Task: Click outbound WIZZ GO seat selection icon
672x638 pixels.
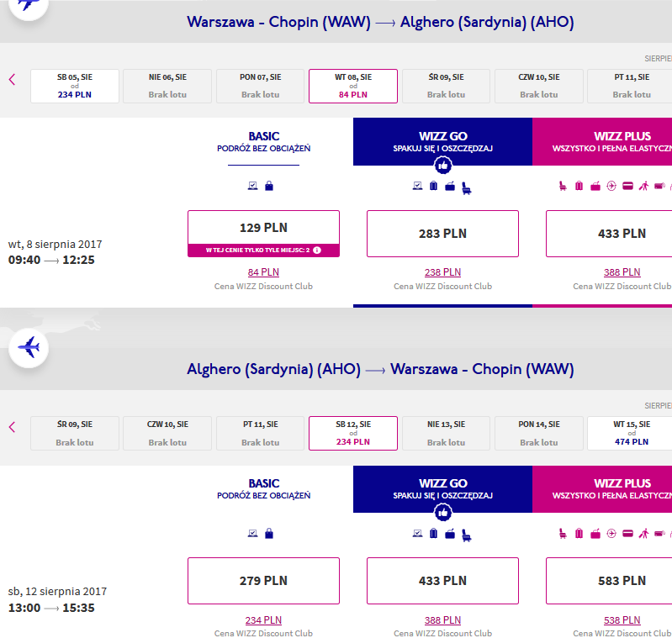Action: 466,188
